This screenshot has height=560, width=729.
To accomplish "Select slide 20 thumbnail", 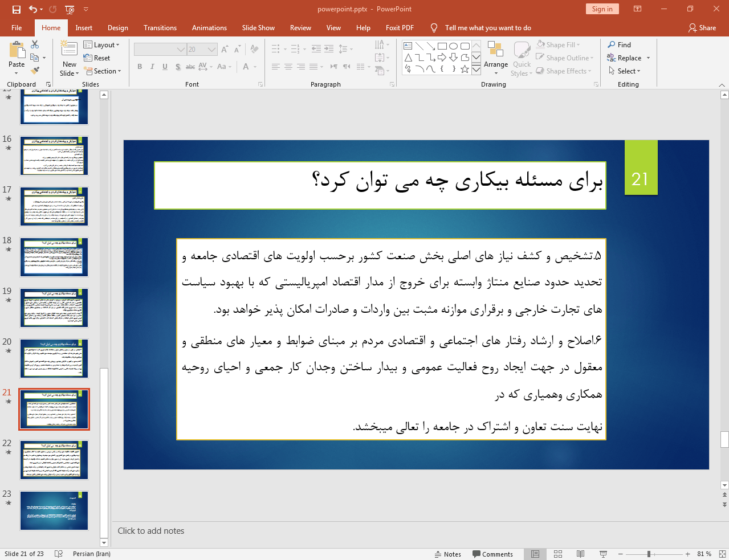I will click(54, 358).
